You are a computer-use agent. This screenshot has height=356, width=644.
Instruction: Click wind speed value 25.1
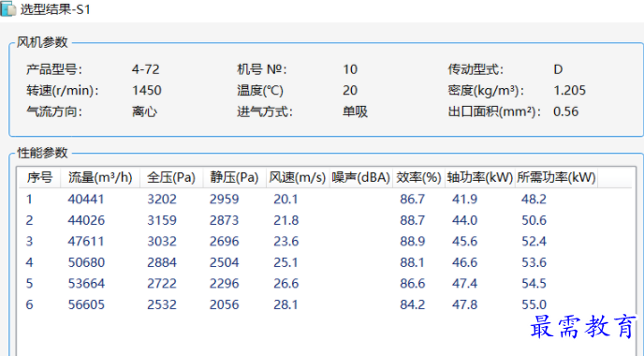click(285, 262)
